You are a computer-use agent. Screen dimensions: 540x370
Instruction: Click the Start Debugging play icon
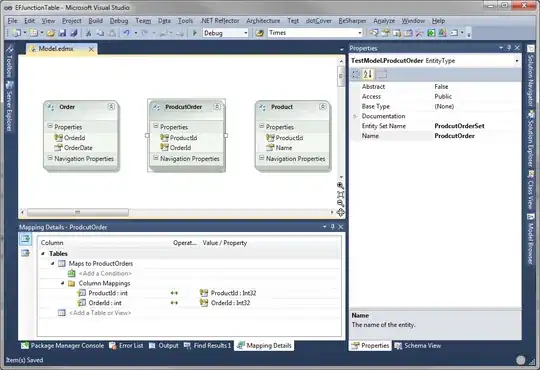coord(195,33)
